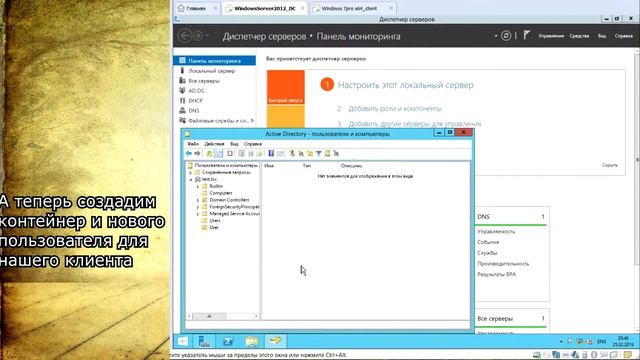640x360 pixels.
Task: Create a new group with the AD toolbar icon
Action: (301, 153)
